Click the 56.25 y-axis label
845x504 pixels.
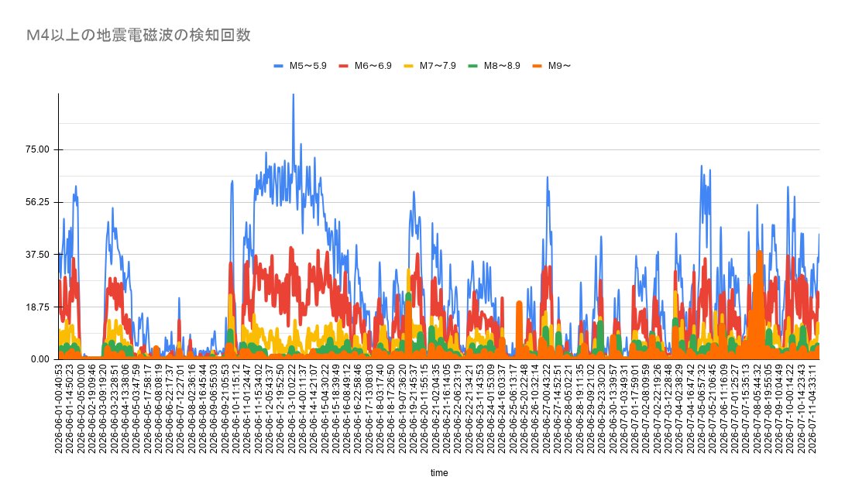37,202
